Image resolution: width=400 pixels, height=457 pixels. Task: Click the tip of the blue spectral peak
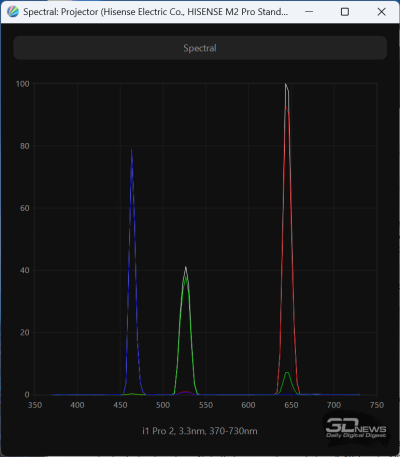pyautogui.click(x=131, y=150)
